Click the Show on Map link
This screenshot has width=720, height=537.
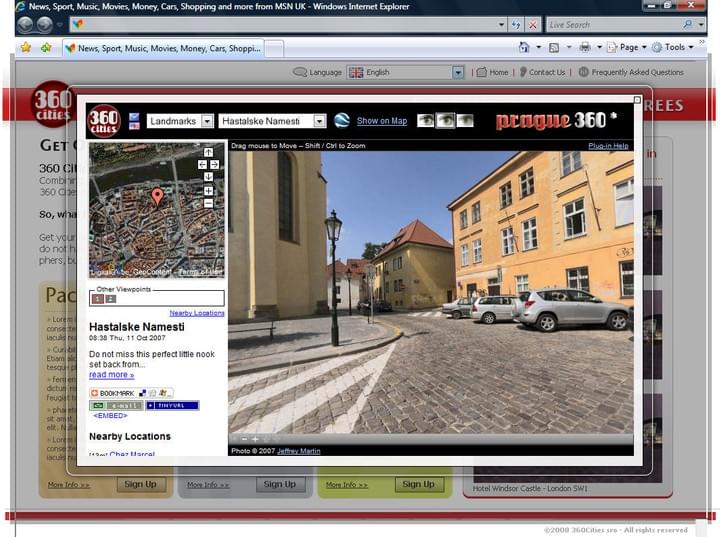click(x=382, y=121)
